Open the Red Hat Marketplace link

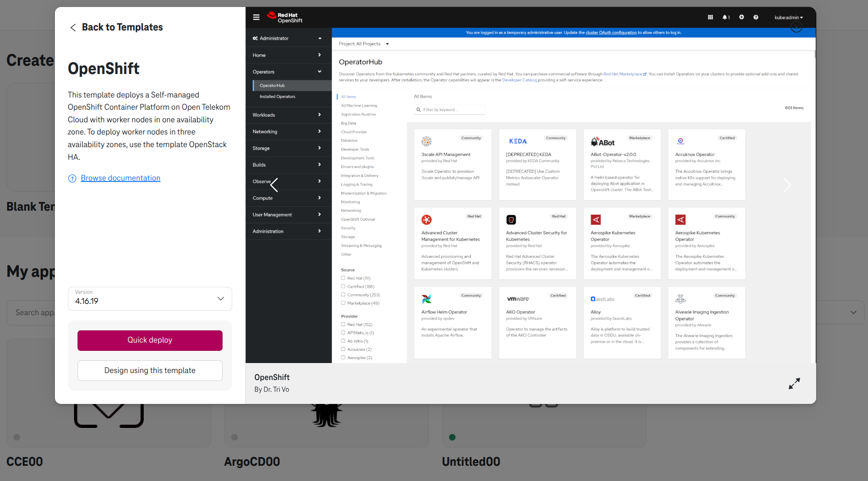625,74
